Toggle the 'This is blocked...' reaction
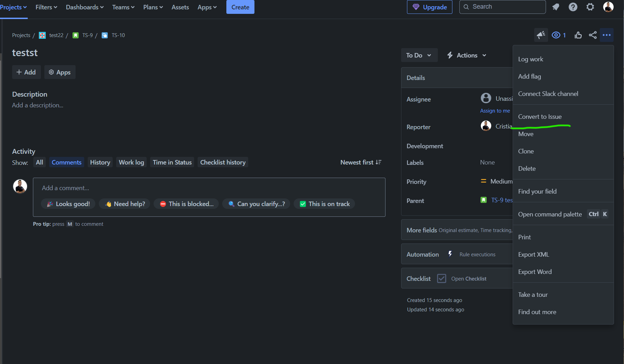The image size is (624, 364). tap(186, 204)
